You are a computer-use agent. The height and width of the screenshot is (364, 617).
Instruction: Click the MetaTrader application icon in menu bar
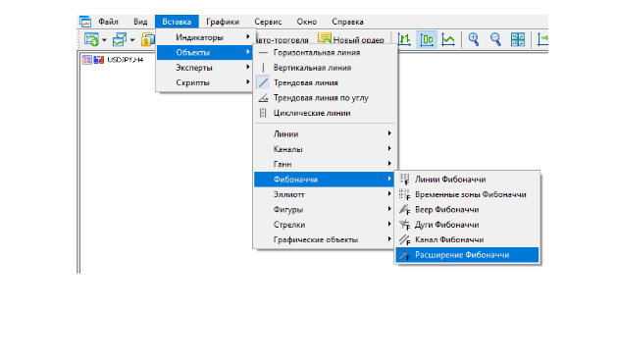point(85,22)
